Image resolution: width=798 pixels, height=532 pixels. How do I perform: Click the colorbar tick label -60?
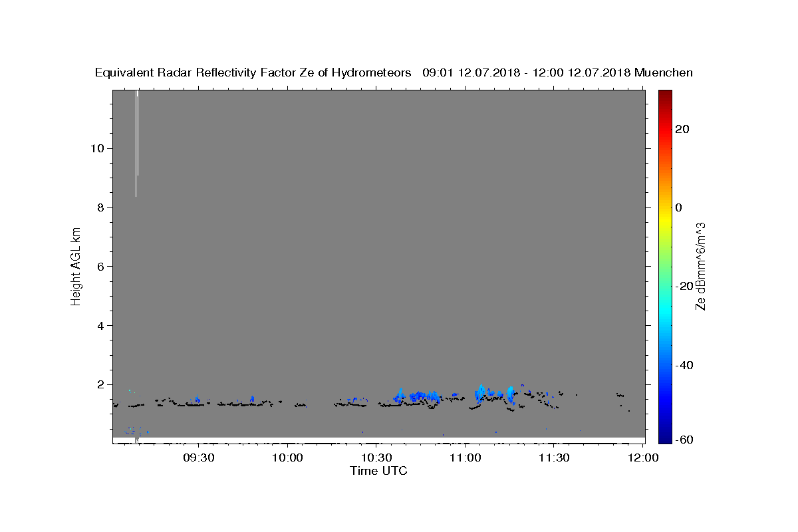(x=684, y=440)
